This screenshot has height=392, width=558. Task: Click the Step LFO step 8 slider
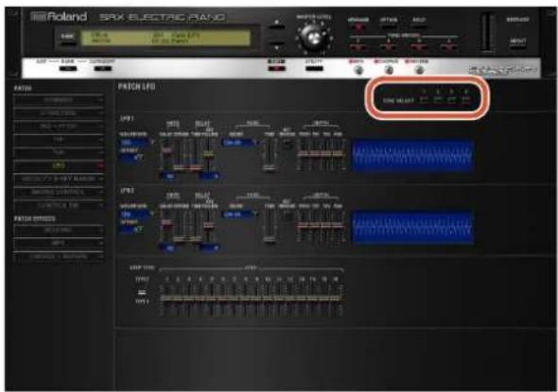point(246,299)
